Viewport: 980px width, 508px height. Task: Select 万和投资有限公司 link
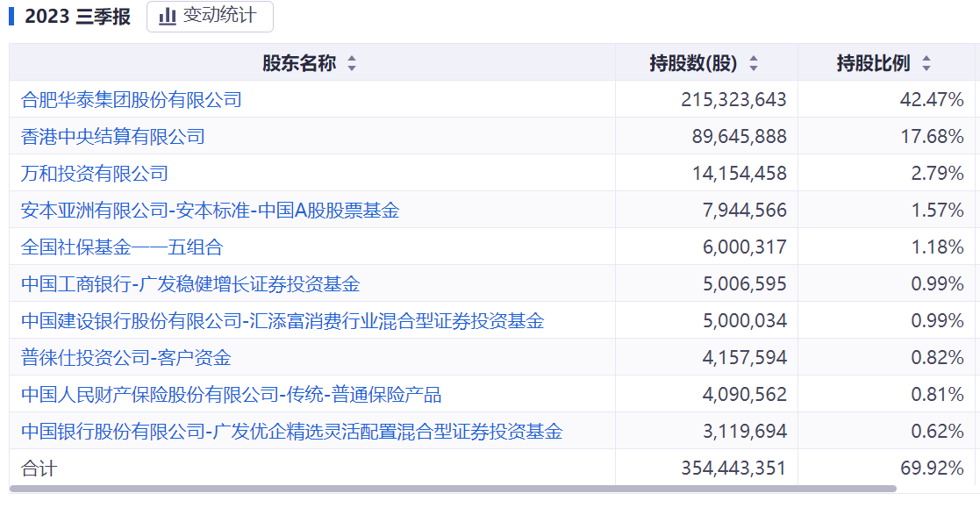(x=95, y=174)
